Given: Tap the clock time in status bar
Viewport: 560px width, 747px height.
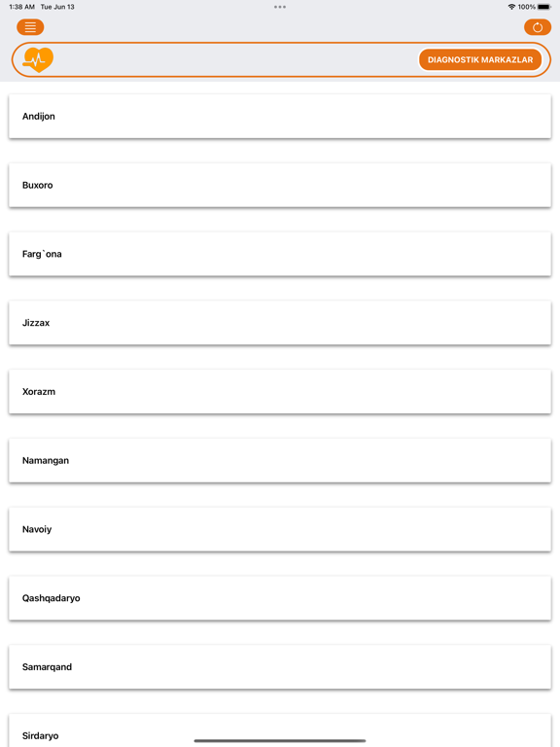Looking at the screenshot, I should click(x=22, y=7).
